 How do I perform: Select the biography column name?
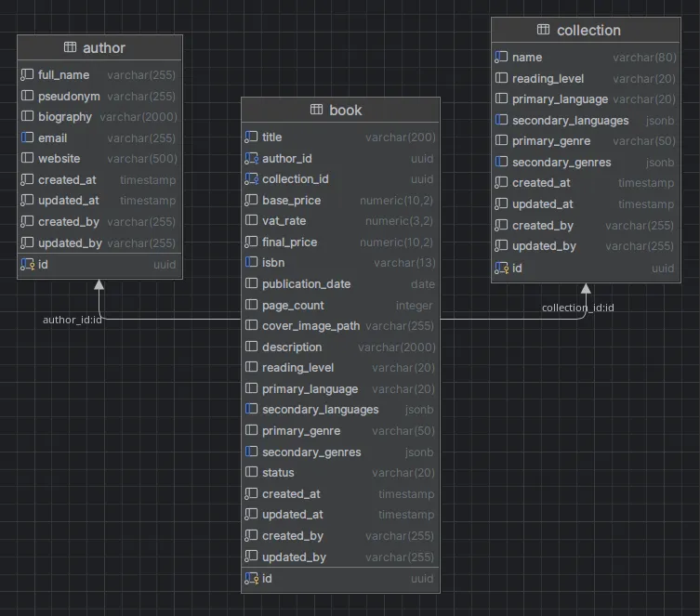tap(65, 117)
